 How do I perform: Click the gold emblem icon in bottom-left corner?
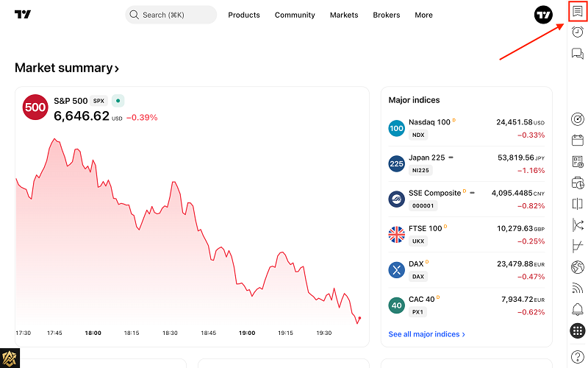10,358
